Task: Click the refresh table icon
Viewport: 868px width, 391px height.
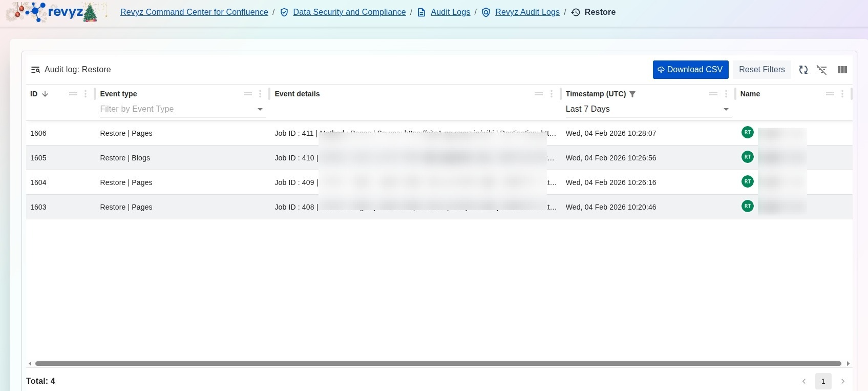Action: (x=803, y=70)
